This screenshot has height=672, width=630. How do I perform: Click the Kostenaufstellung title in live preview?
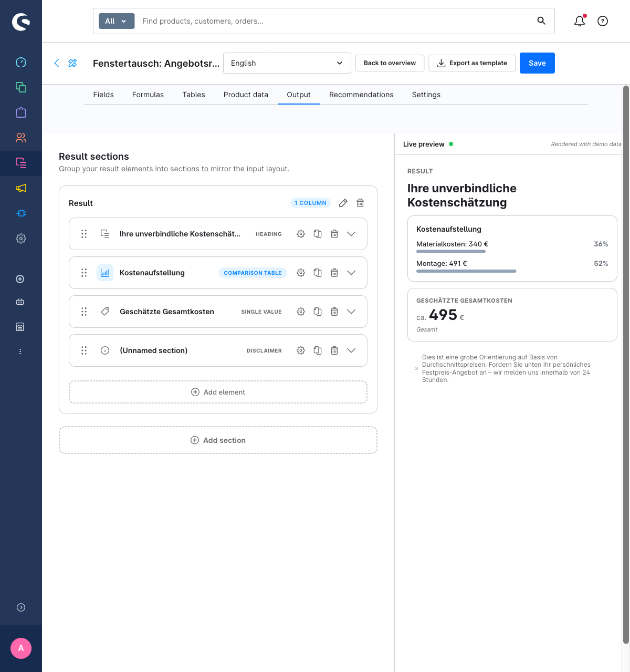click(449, 229)
